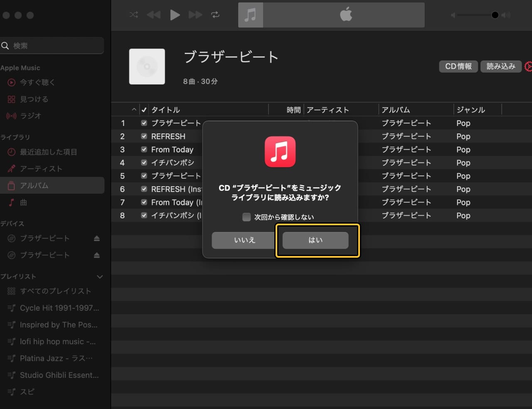Skip forward with fast-forward button
532x409 pixels.
(x=195, y=15)
